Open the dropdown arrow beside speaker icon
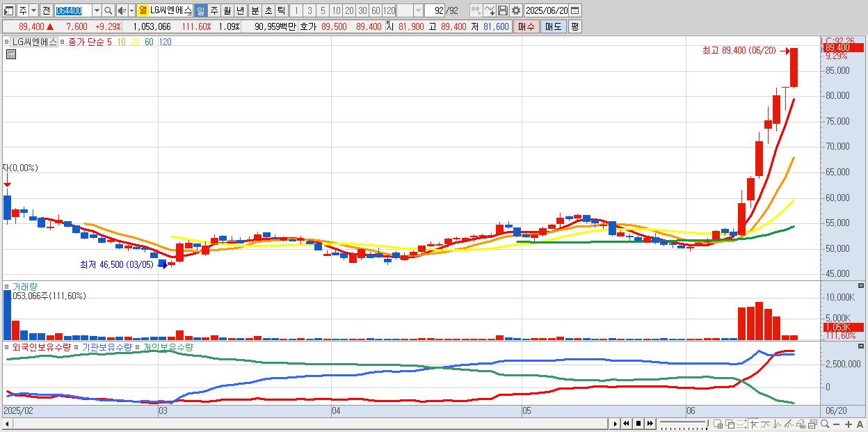Viewport: 868px width, 432px height. 131,10
